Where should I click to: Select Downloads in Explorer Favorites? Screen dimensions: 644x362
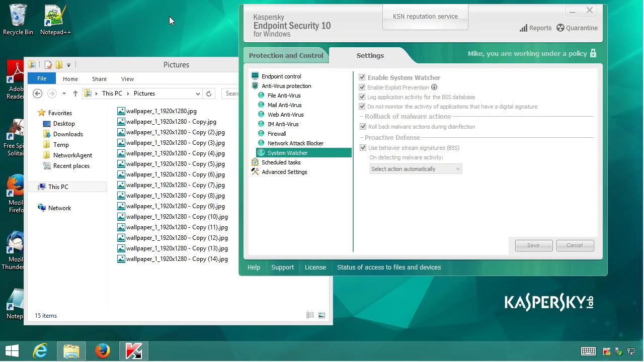pos(68,134)
